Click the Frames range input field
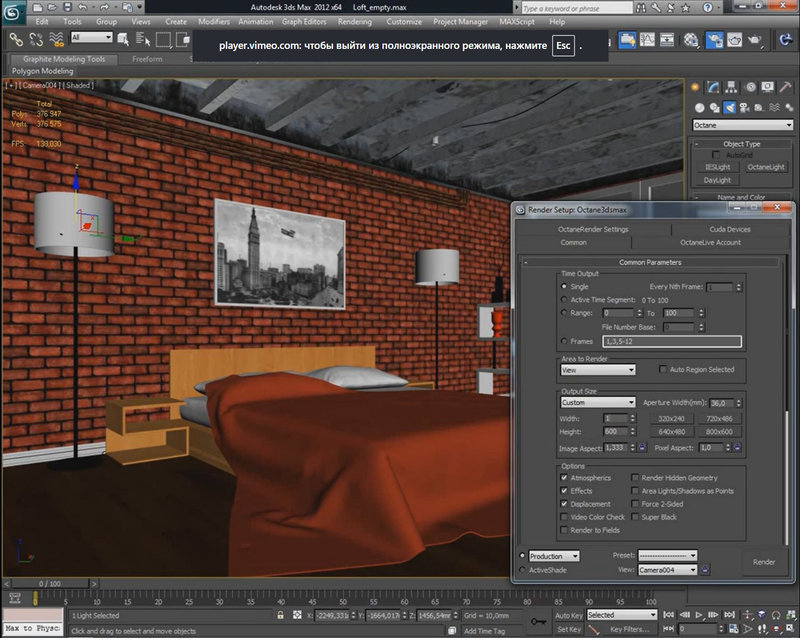Screen dimensions: 800x638 (x=670, y=341)
